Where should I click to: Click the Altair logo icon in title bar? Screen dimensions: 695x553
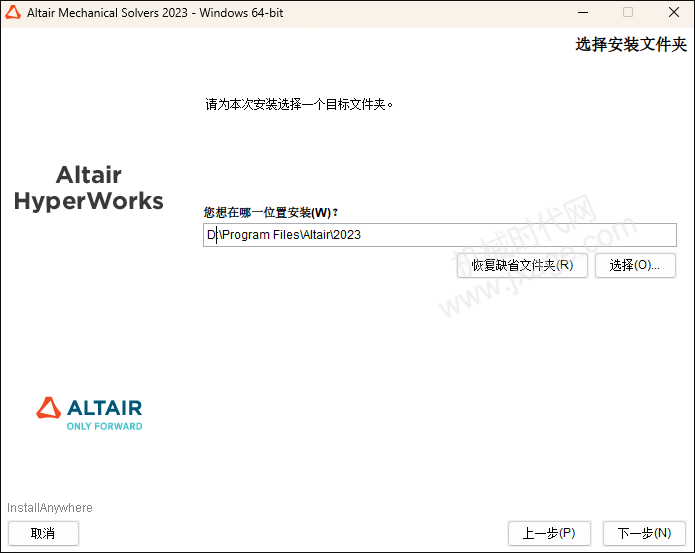13,12
